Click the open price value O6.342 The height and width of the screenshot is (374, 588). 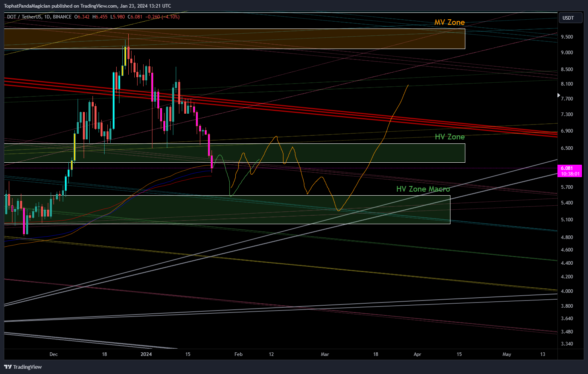82,17
